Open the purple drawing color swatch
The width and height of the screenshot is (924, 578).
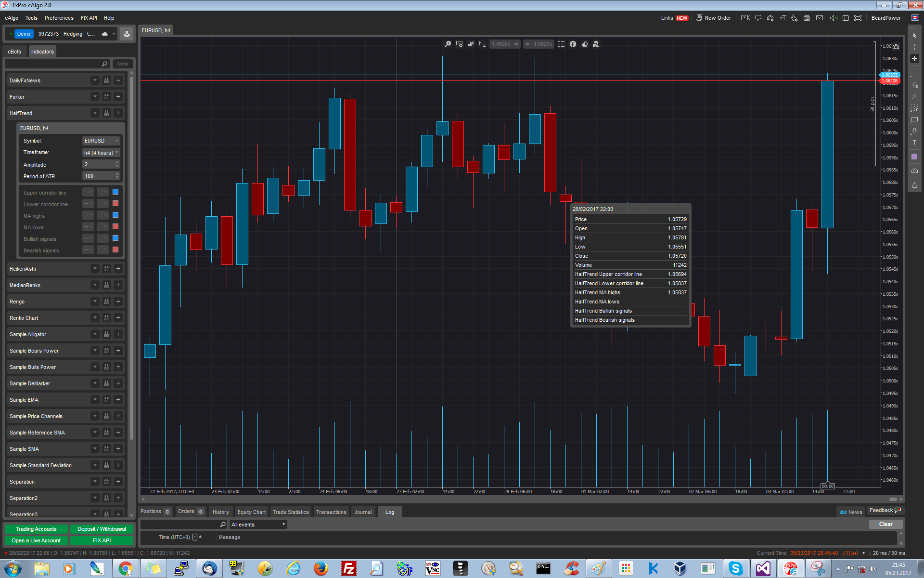click(x=914, y=157)
